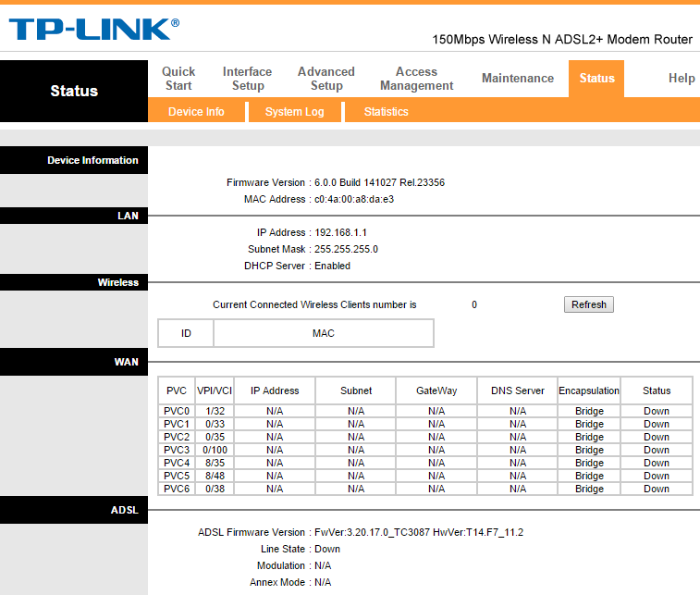
Task: Select the orange Status tab
Action: [596, 79]
